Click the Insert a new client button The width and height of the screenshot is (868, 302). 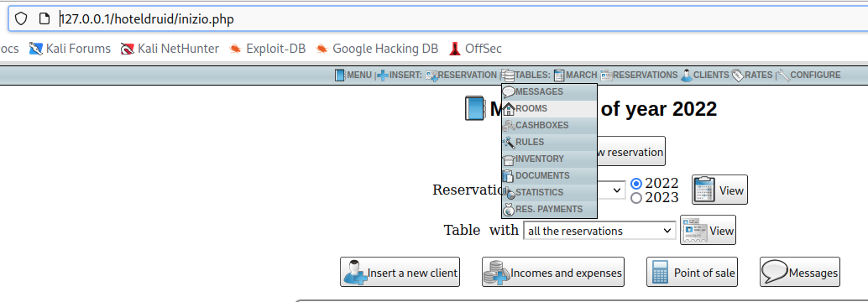pyautogui.click(x=400, y=272)
